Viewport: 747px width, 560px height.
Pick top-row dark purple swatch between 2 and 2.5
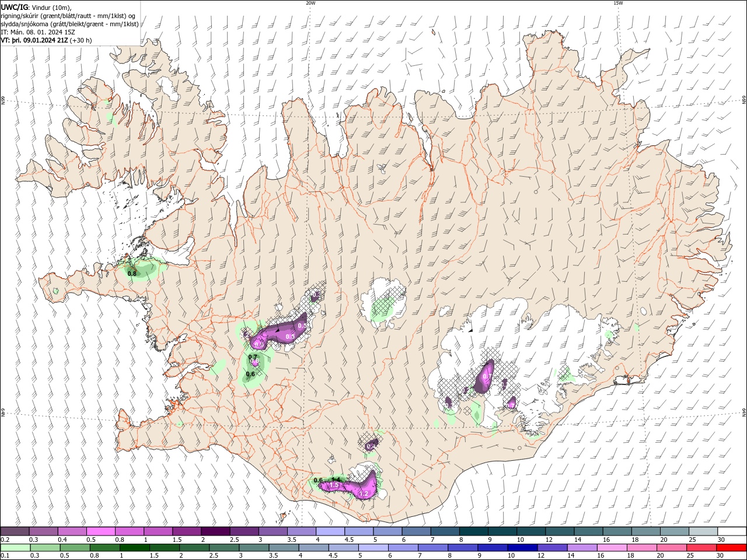tap(215, 531)
